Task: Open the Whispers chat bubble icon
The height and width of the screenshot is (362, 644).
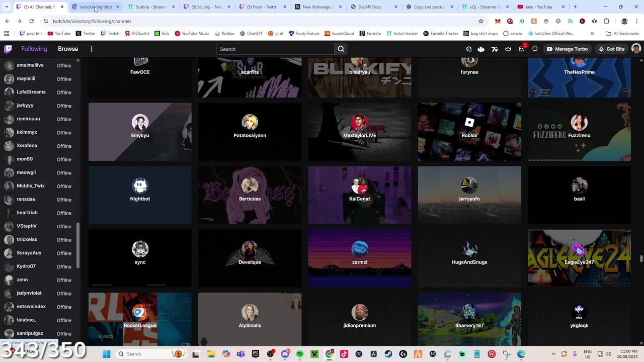Action: (x=535, y=49)
